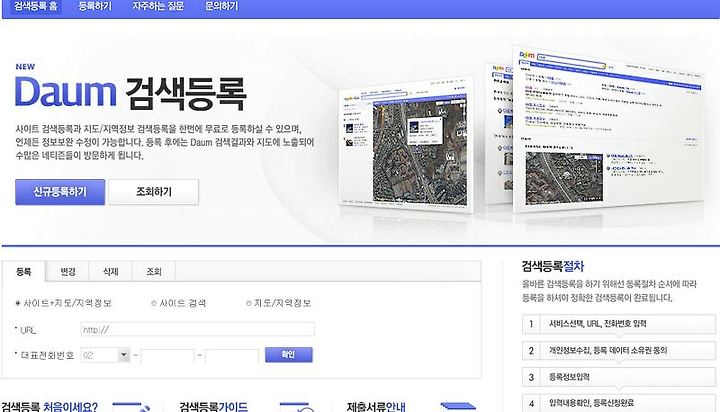720x412 pixels.
Task: Switch to the 등록 tab
Action: [23, 271]
